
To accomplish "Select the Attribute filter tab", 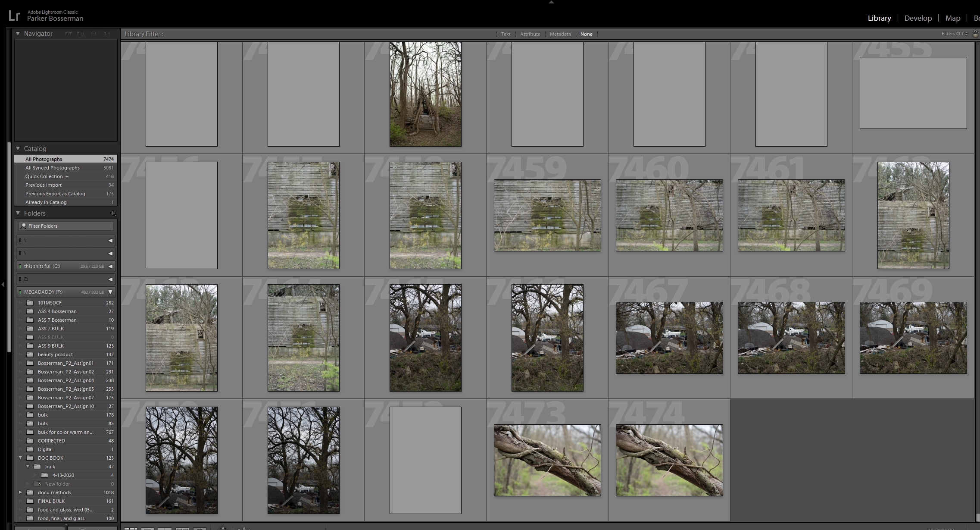I will pyautogui.click(x=530, y=34).
